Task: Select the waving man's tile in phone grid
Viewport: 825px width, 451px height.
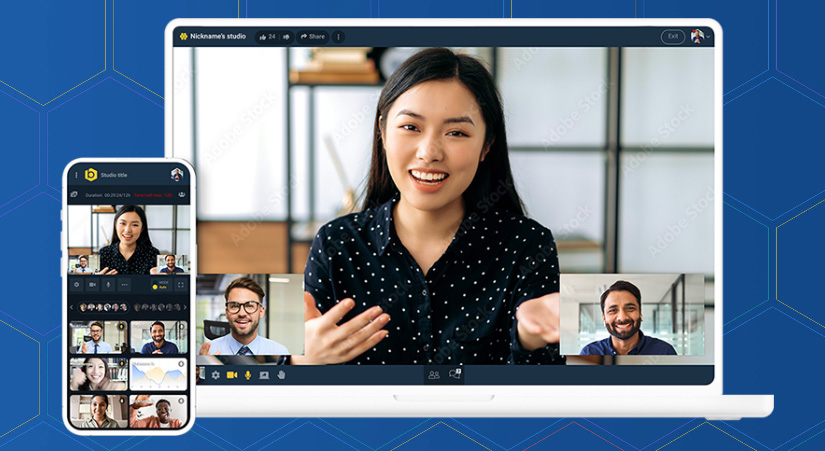Action: [x=158, y=412]
